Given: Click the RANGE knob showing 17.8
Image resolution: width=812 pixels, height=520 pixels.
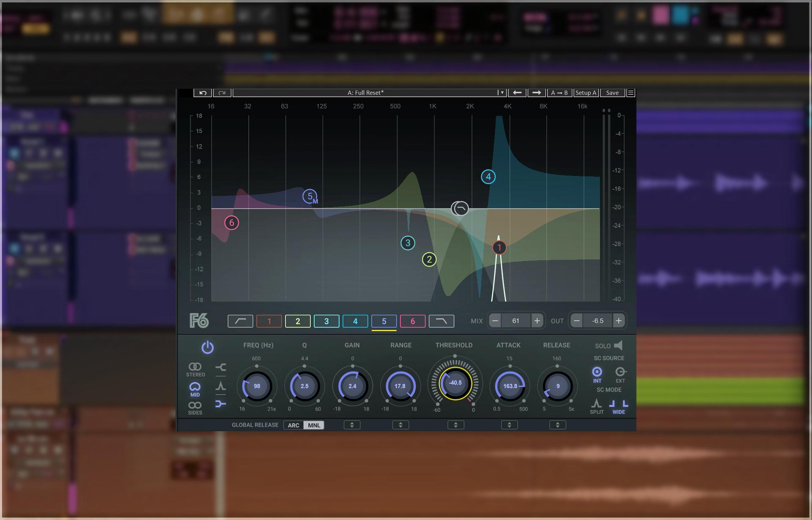Looking at the screenshot, I should pyautogui.click(x=400, y=386).
